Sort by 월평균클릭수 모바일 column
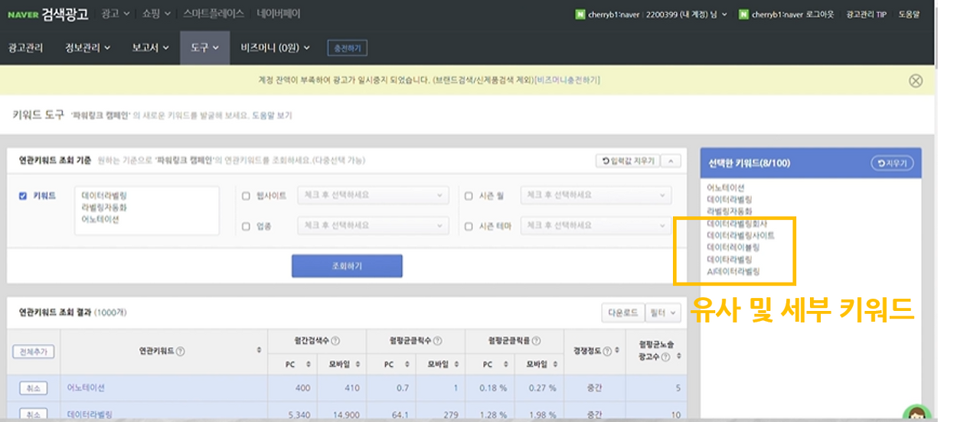 tap(456, 365)
